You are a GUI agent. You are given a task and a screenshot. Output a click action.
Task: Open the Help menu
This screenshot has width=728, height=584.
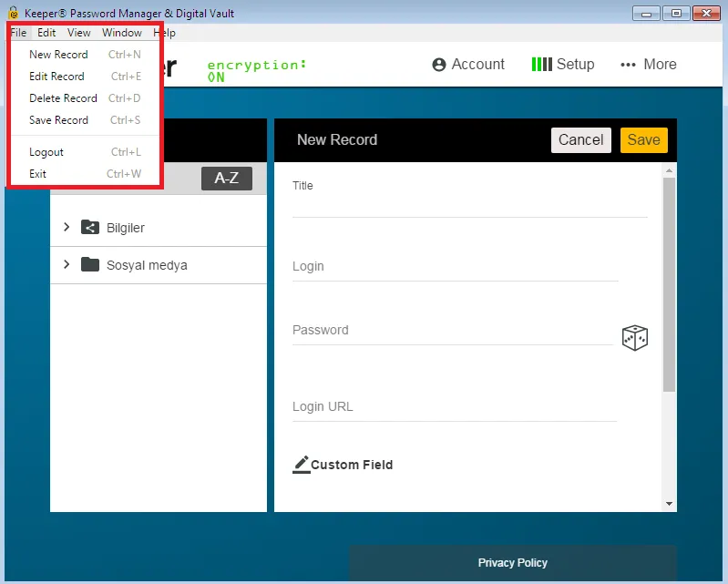[165, 33]
